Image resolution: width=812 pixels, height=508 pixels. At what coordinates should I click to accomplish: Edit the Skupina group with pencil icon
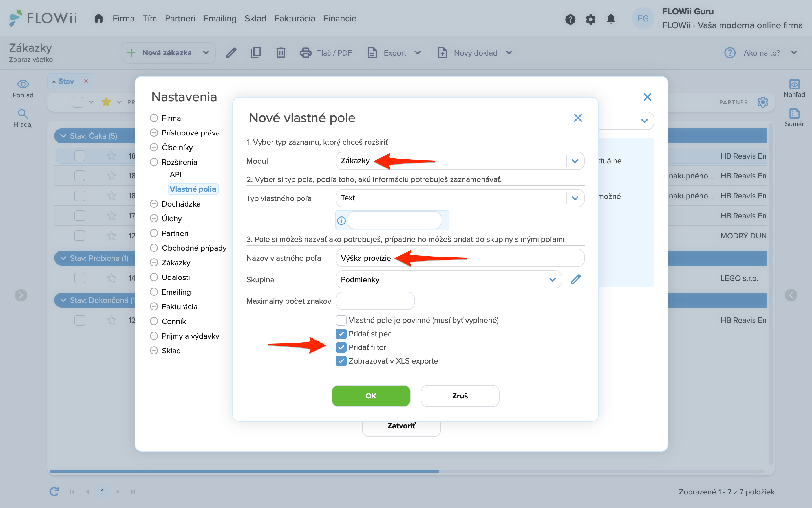(575, 279)
